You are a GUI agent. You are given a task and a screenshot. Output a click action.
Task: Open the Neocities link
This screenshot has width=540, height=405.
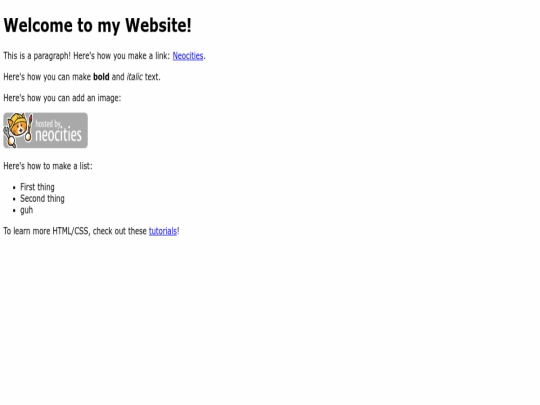click(x=188, y=56)
